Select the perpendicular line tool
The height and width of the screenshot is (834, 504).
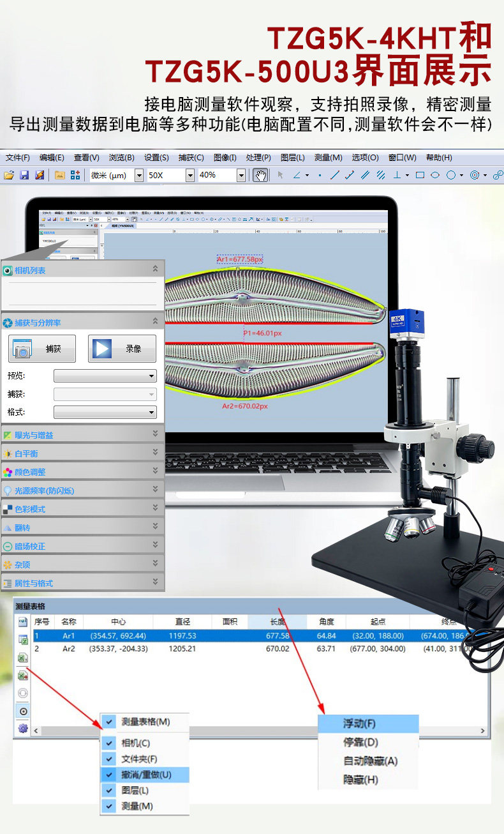[x=397, y=175]
